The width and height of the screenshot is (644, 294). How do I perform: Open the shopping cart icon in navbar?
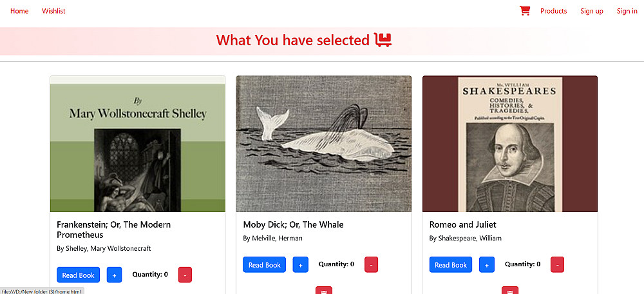click(525, 11)
